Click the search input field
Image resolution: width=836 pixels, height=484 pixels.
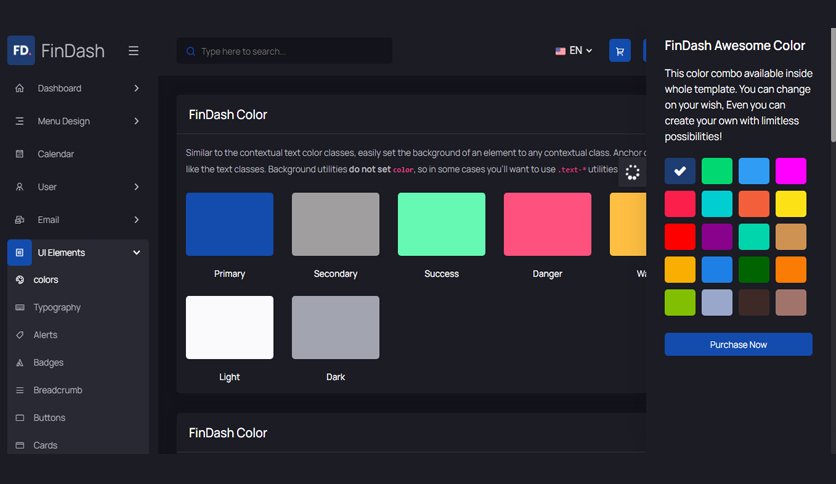[x=284, y=51]
